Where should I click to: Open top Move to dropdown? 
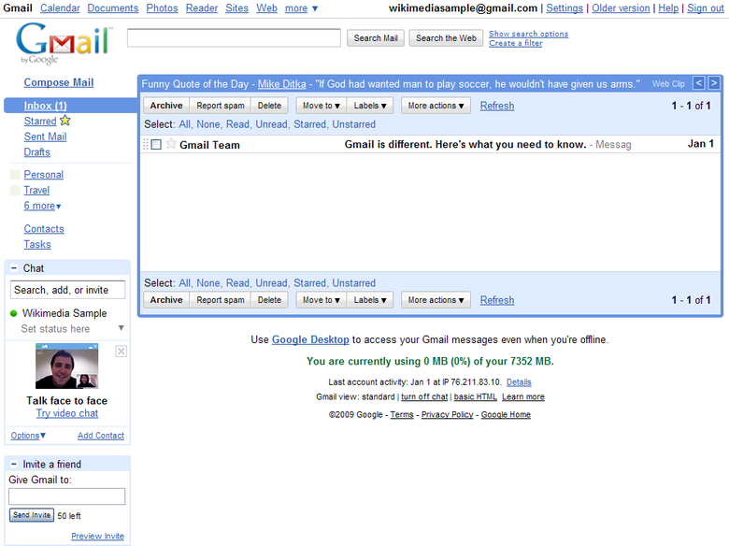(322, 106)
